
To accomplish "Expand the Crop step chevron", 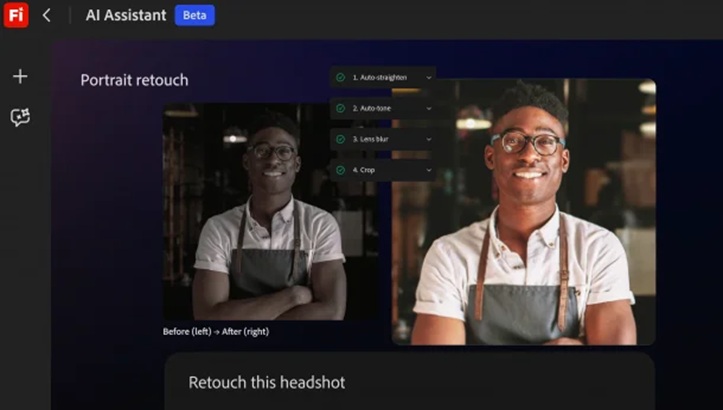I will point(428,170).
